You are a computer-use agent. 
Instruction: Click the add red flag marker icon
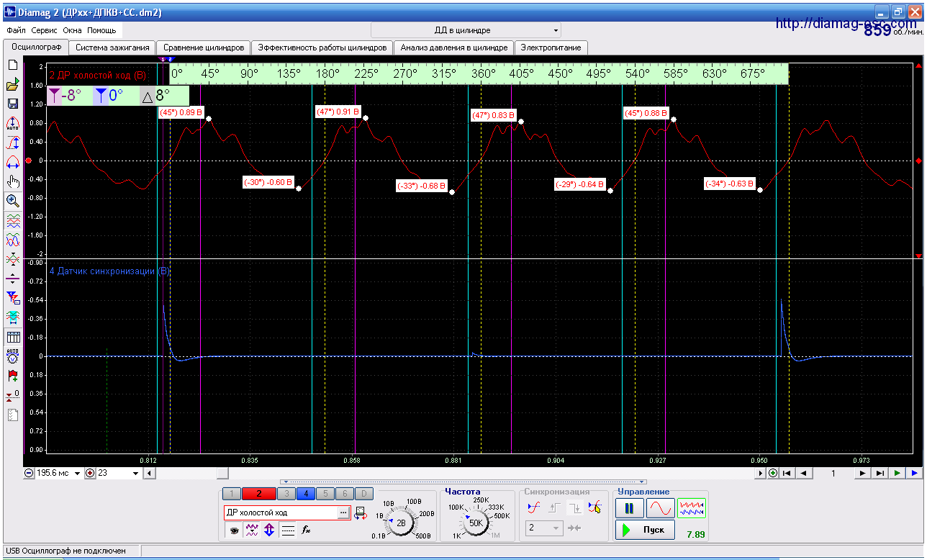pos(12,376)
